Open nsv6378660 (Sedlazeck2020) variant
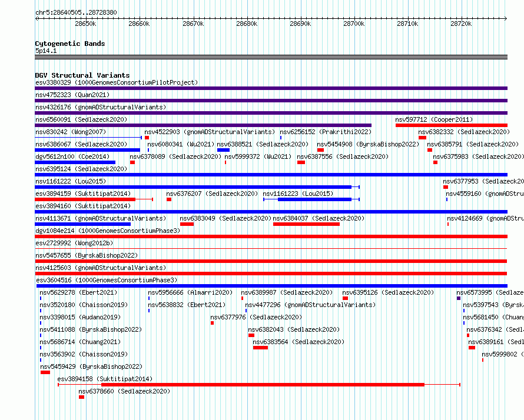The width and height of the screenshot is (524, 420). pyautogui.click(x=124, y=391)
